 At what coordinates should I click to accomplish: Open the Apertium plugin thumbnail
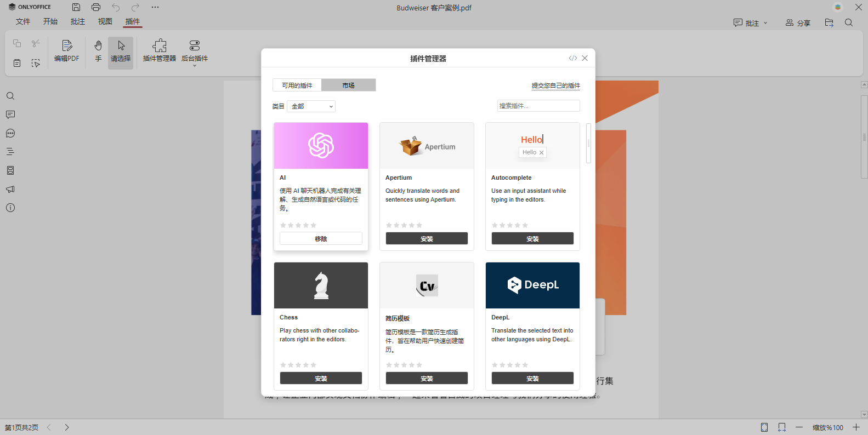(x=427, y=146)
